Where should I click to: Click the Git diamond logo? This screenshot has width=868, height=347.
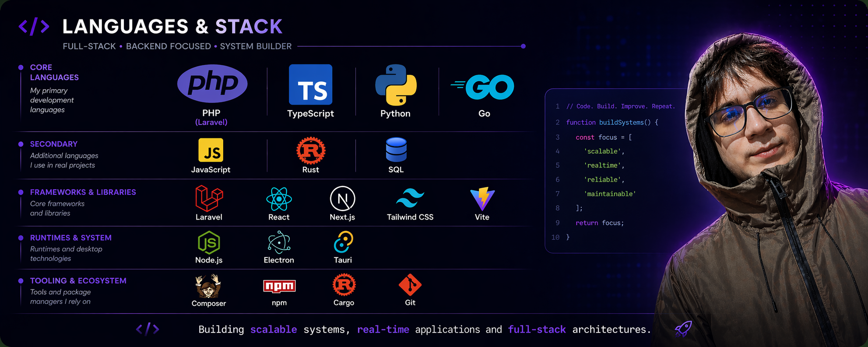coord(410,285)
